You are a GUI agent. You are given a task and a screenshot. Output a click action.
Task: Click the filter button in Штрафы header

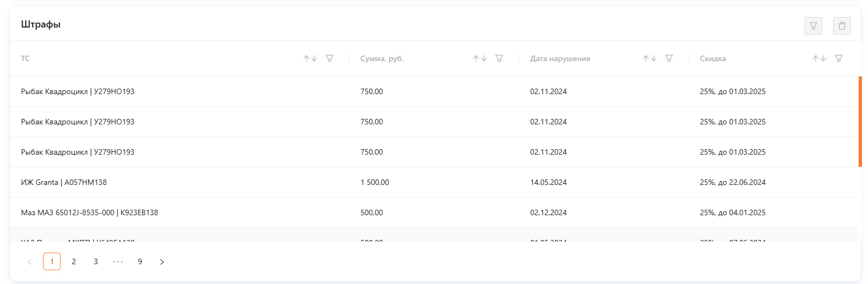pyautogui.click(x=813, y=26)
